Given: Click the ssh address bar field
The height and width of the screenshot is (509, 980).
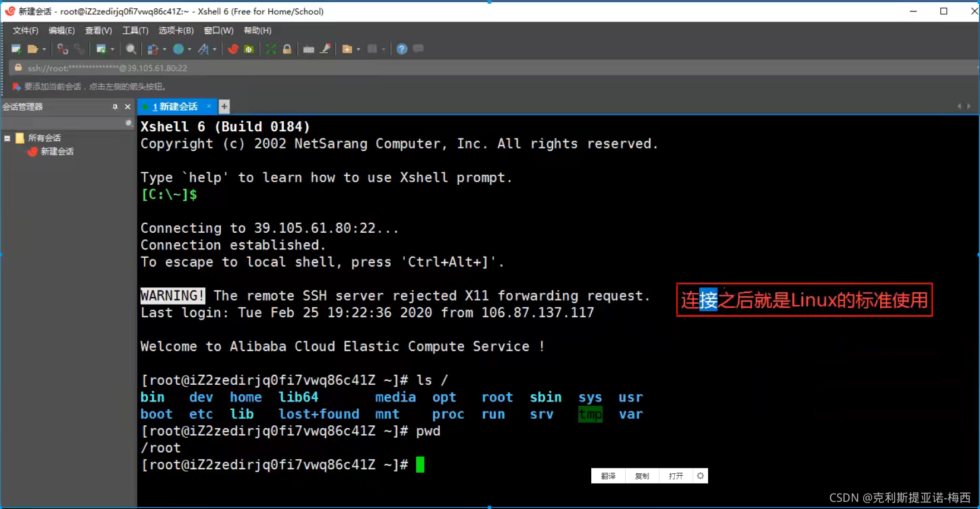Looking at the screenshot, I should pos(493,68).
